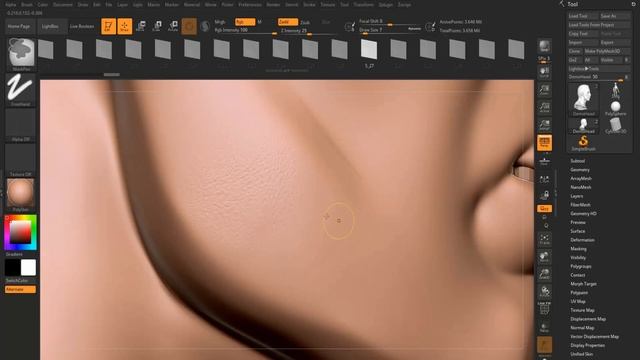Select the Rotate transform icon
The width and height of the screenshot is (640, 360).
coord(173,26)
